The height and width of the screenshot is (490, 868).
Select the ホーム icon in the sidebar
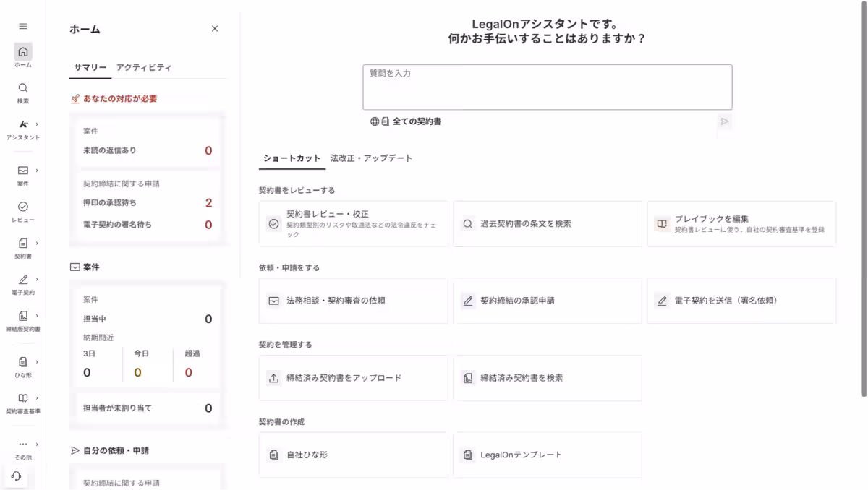coord(22,51)
